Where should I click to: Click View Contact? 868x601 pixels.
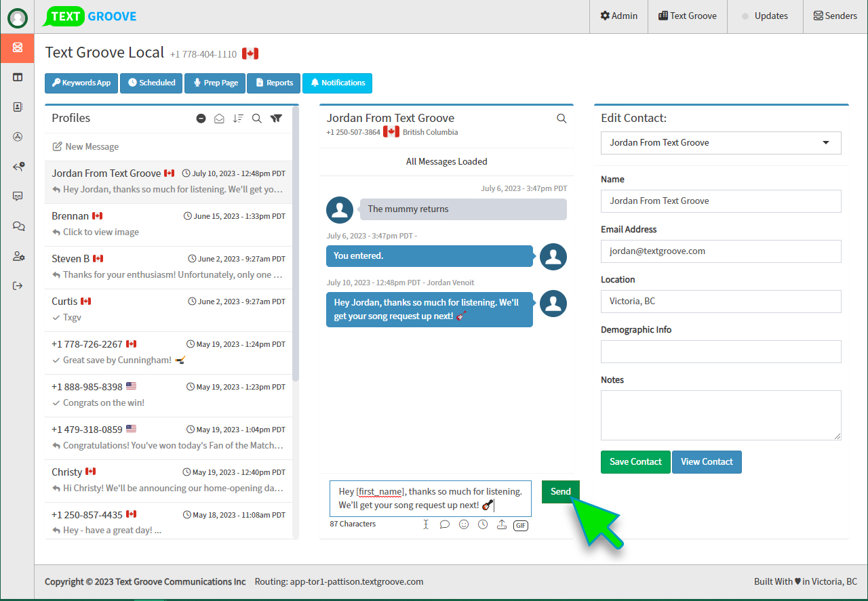707,462
